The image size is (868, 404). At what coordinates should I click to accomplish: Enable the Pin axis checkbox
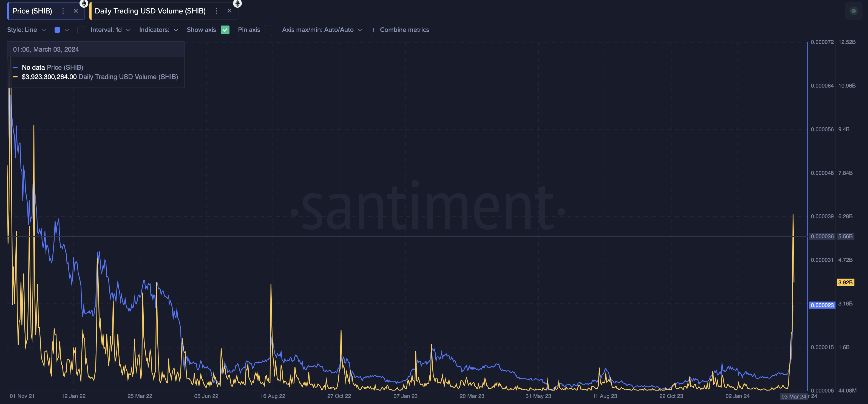(269, 30)
